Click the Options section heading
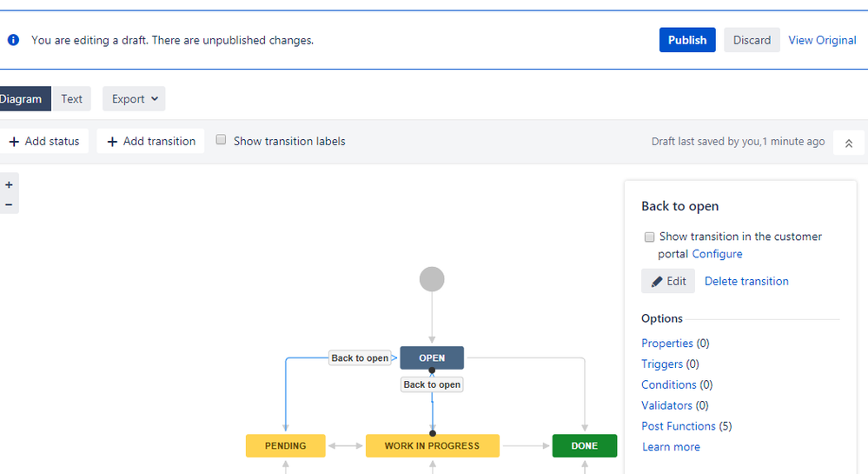The image size is (868, 474). (x=661, y=319)
